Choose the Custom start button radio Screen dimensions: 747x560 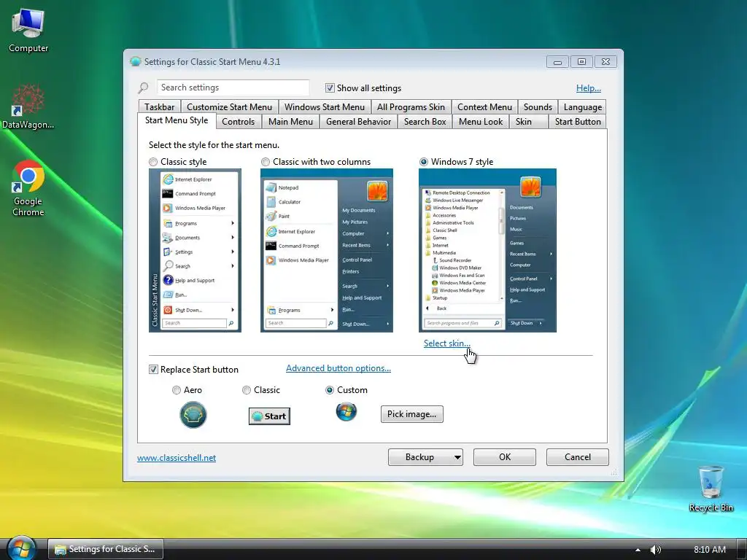tap(330, 390)
